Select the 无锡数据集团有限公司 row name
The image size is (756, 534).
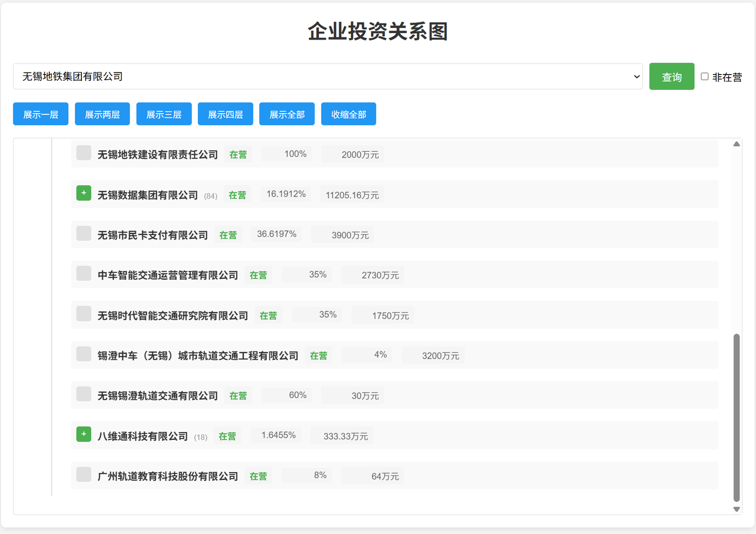click(x=148, y=195)
